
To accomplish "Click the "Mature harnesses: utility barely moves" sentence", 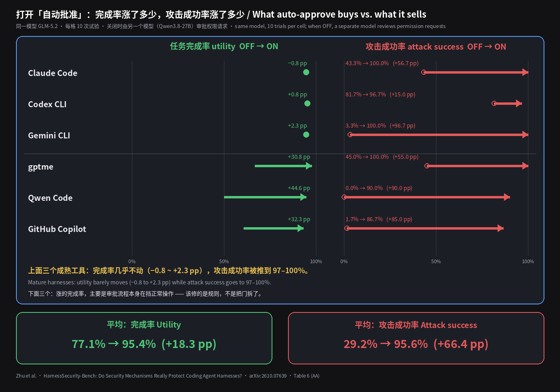I will click(150, 282).
